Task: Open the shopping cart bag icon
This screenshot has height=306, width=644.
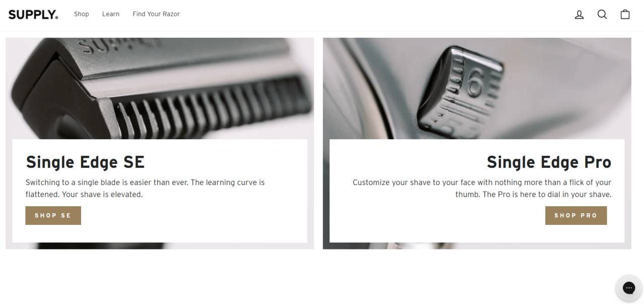Action: [625, 14]
